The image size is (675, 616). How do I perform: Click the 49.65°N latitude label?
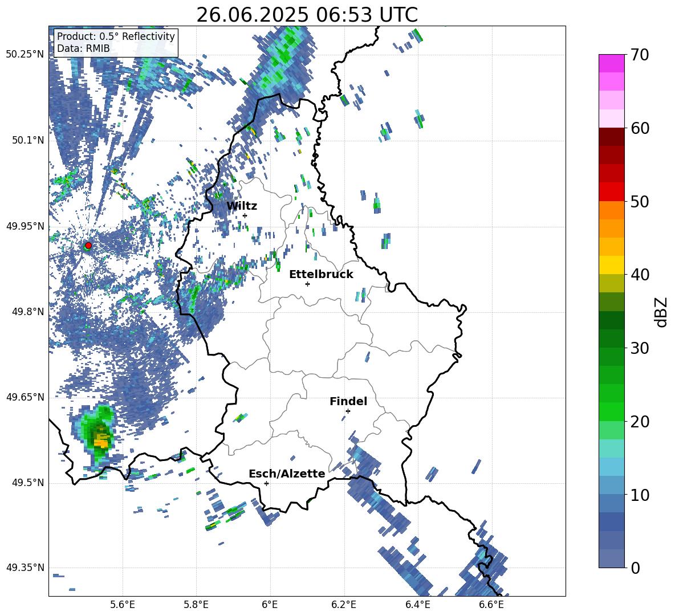click(x=25, y=397)
